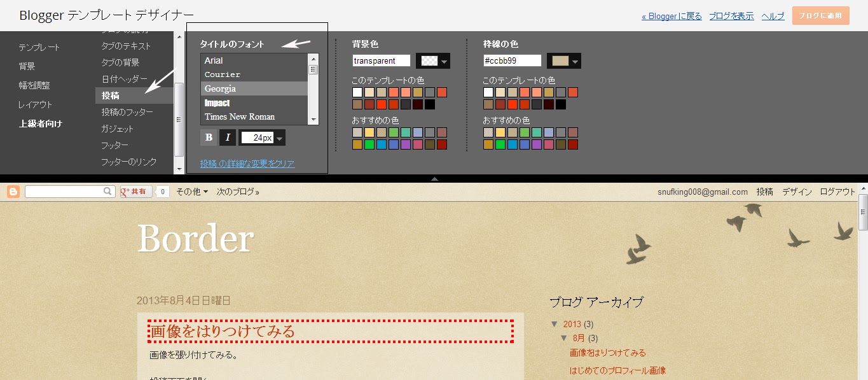Collapse the designer panel with center triangle
The image size is (868, 380).
tap(434, 179)
